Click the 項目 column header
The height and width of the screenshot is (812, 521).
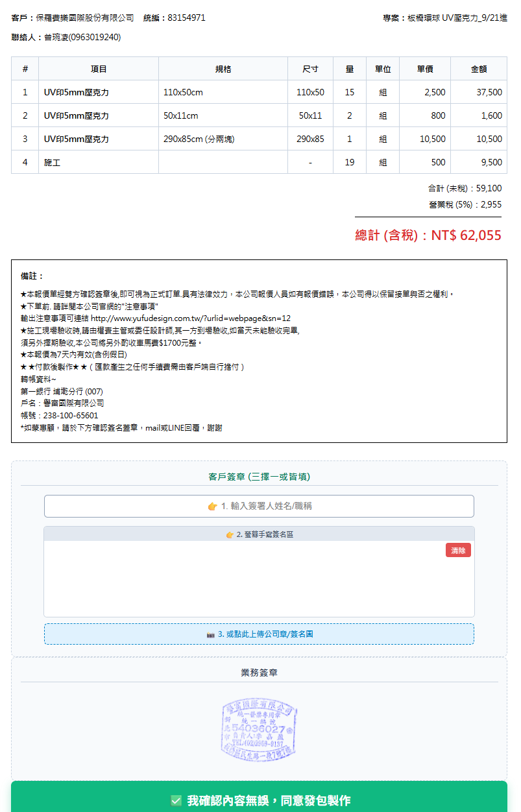(99, 69)
